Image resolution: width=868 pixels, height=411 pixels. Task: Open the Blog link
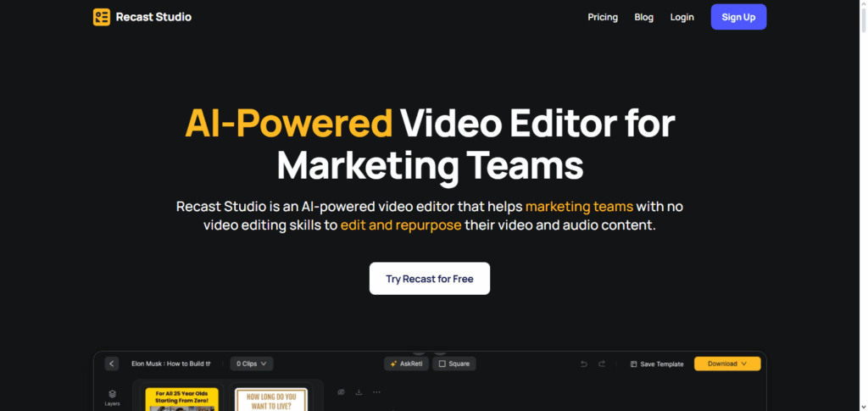pyautogui.click(x=644, y=17)
